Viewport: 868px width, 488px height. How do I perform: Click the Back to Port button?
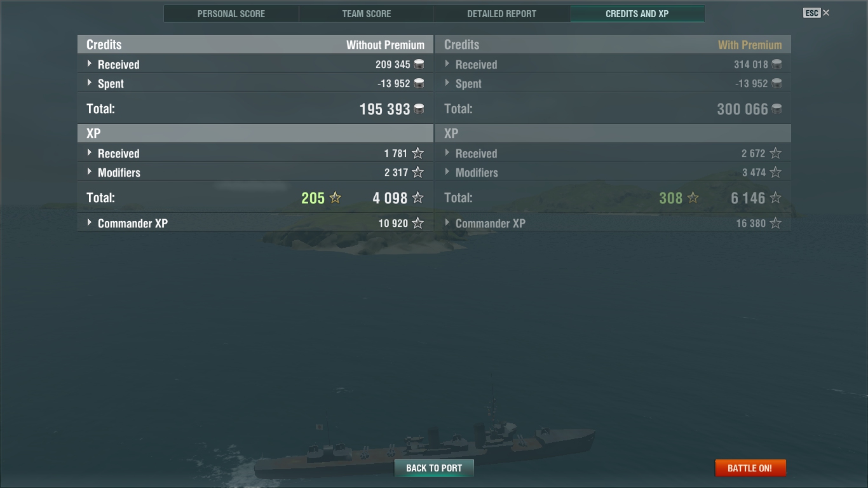[x=434, y=468]
